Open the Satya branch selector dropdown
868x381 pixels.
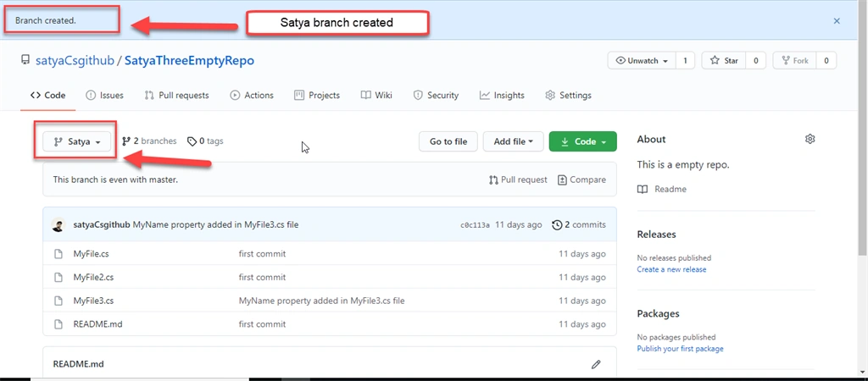(77, 141)
